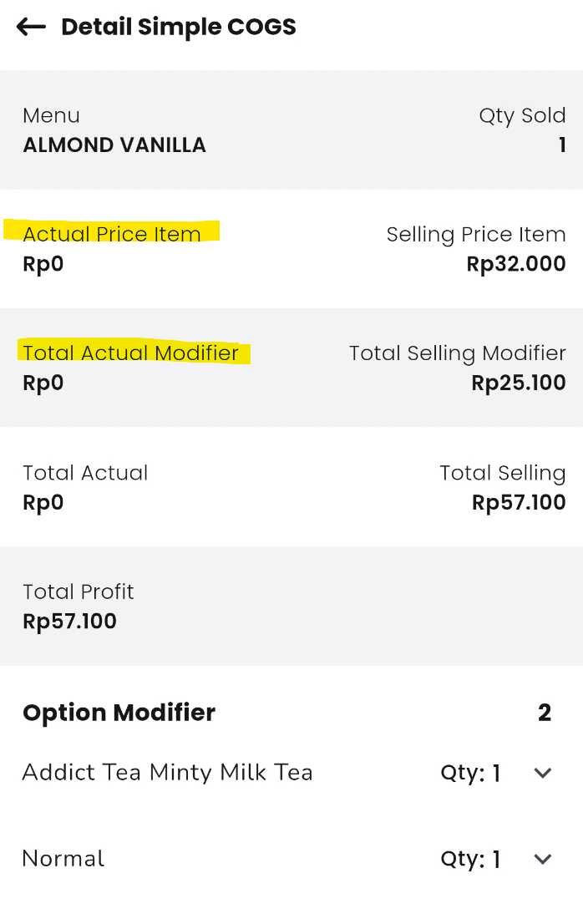The image size is (583, 924).
Task: Click Qty: 1 beside Normal
Action: [x=470, y=860]
